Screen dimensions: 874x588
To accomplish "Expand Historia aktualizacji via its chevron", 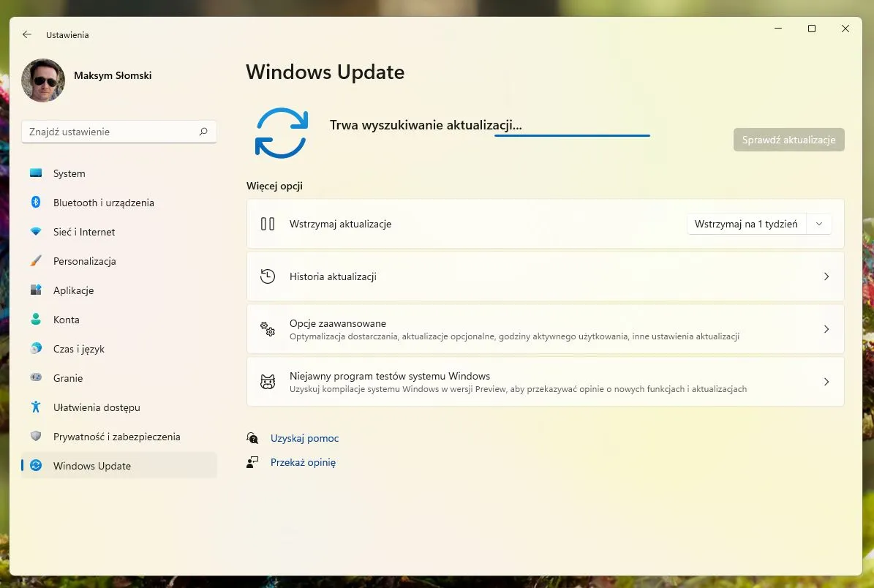I will [x=826, y=276].
